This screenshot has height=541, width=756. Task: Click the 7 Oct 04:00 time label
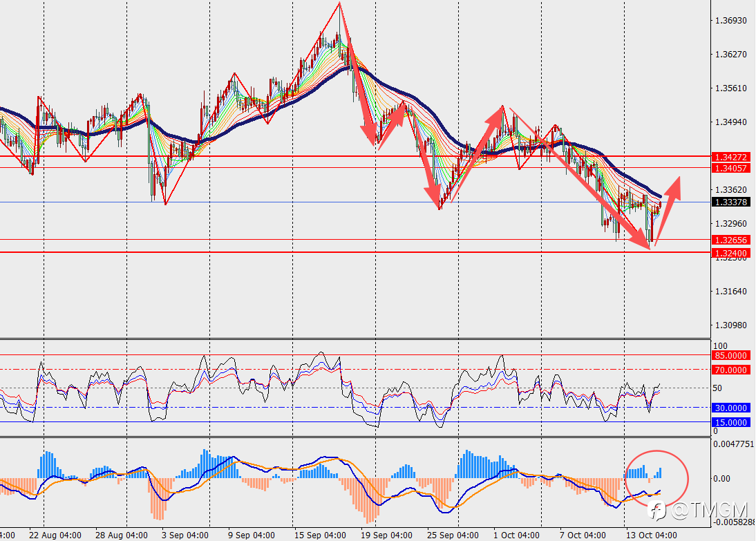583,535
